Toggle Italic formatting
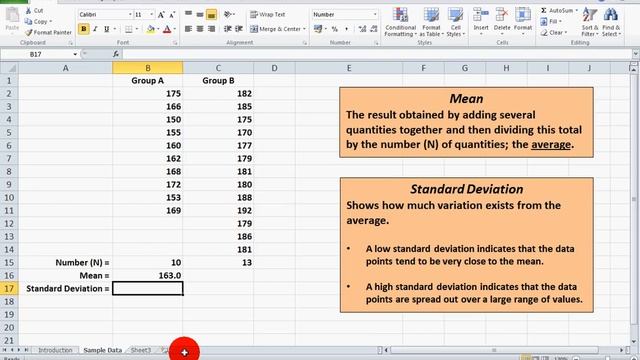The height and width of the screenshot is (360, 640). (x=95, y=29)
